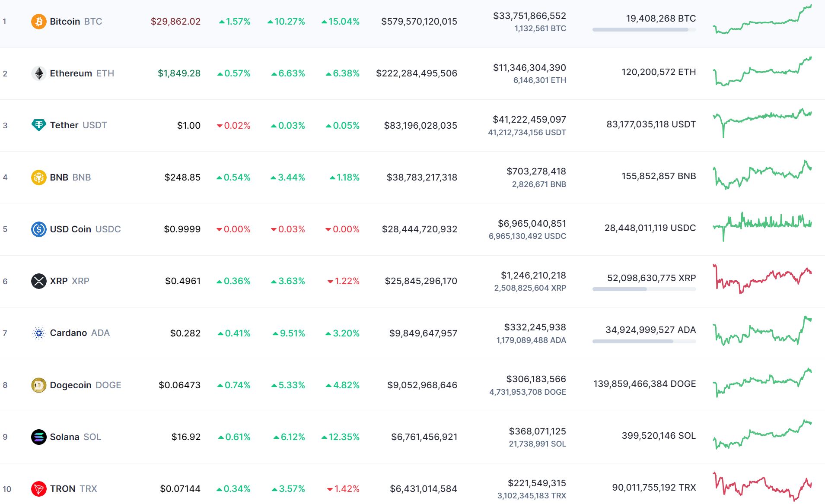
Task: Open the Bitcoin coin name link
Action: 65,22
